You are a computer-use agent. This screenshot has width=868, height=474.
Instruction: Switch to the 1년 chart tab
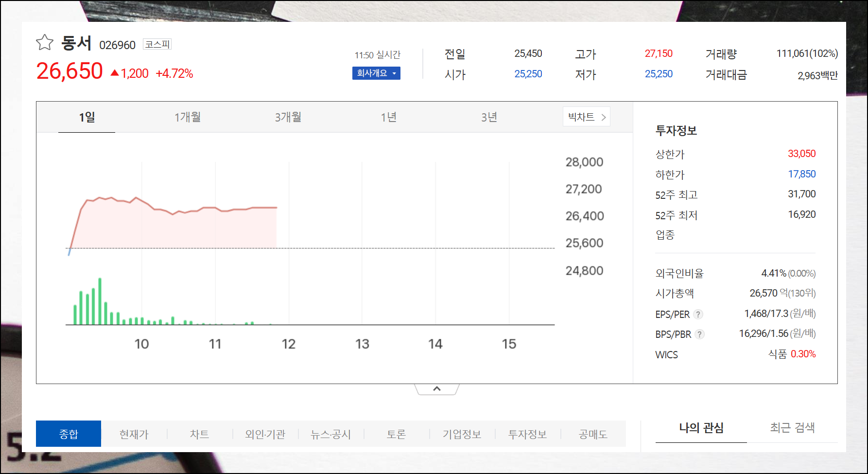[389, 117]
